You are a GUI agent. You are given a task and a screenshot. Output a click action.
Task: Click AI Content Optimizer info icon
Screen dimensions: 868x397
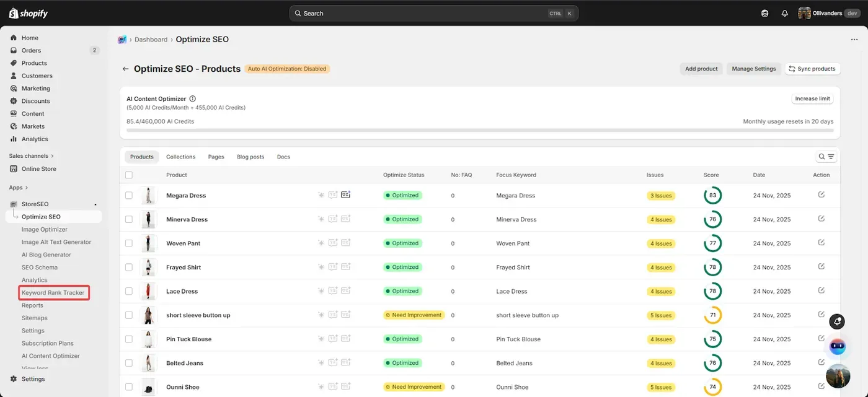coord(192,98)
